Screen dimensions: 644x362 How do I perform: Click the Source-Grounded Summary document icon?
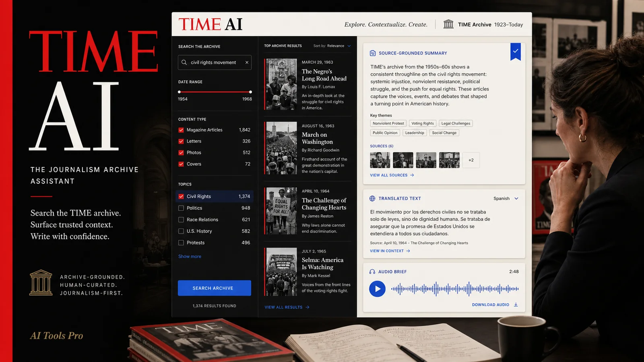(x=373, y=53)
